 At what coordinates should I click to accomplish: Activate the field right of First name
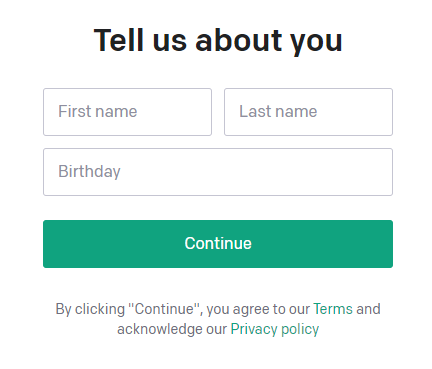[x=308, y=112]
